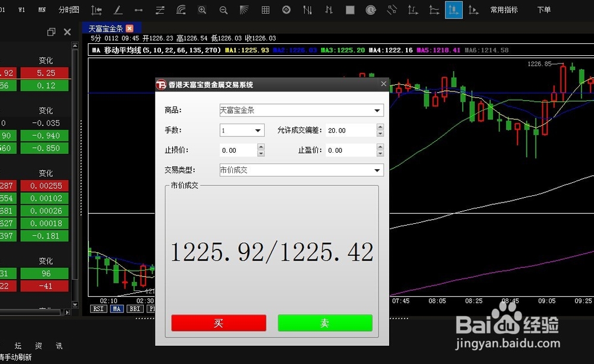Restore the left quote panel window
This screenshot has width=594, height=364.
pos(51,32)
